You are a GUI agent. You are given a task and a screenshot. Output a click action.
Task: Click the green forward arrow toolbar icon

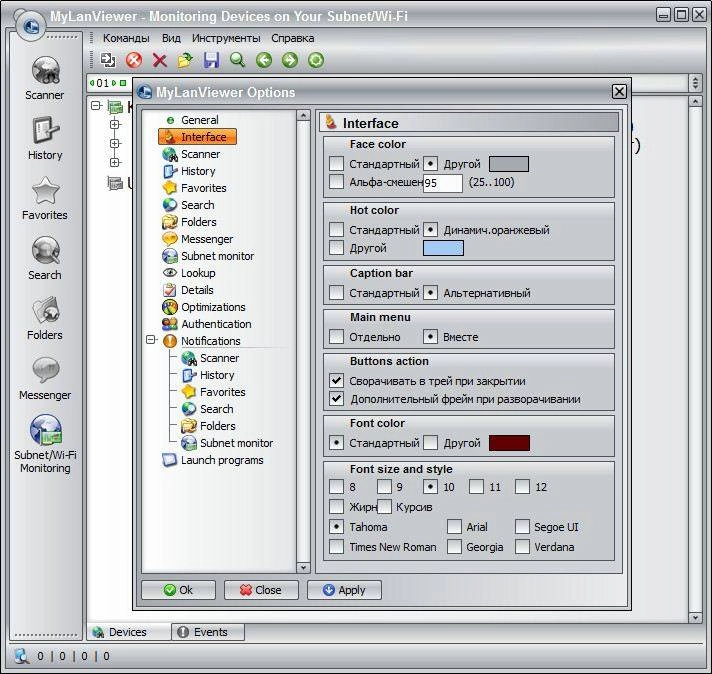point(290,59)
